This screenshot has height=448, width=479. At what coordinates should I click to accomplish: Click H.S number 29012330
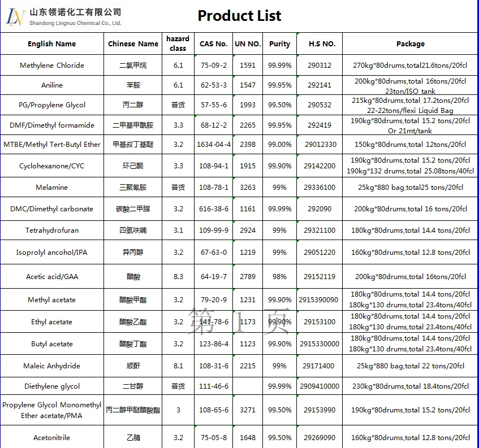(x=320, y=145)
